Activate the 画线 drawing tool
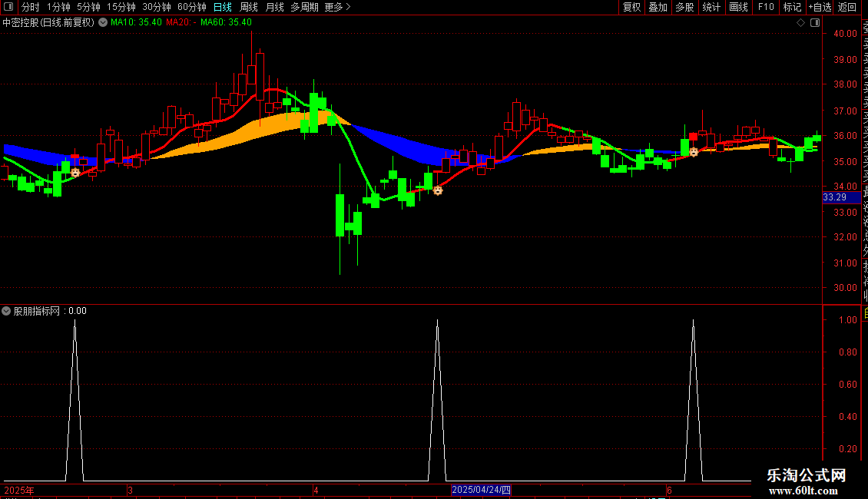Image resolution: width=868 pixels, height=499 pixels. click(738, 7)
